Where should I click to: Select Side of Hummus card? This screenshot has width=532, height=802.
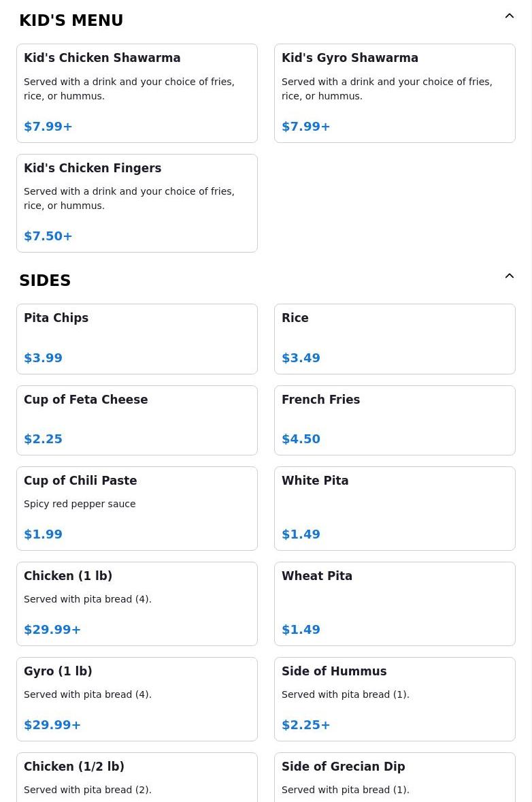395,699
